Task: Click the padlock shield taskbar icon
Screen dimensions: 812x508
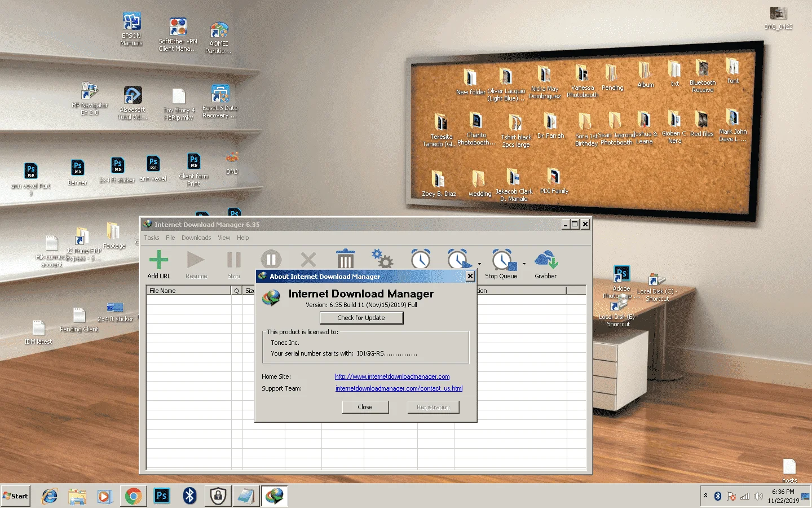Action: click(x=218, y=496)
